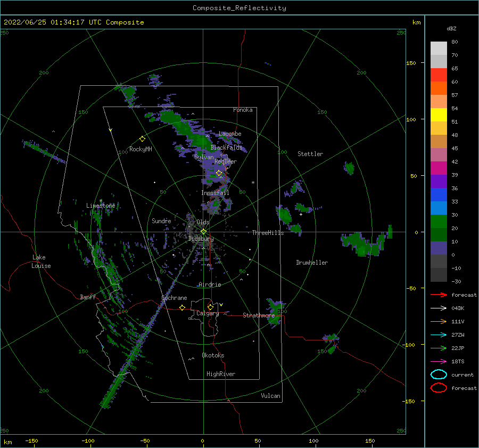Click the yellow radar center marker at Olds
The image size is (479, 448).
[203, 232]
